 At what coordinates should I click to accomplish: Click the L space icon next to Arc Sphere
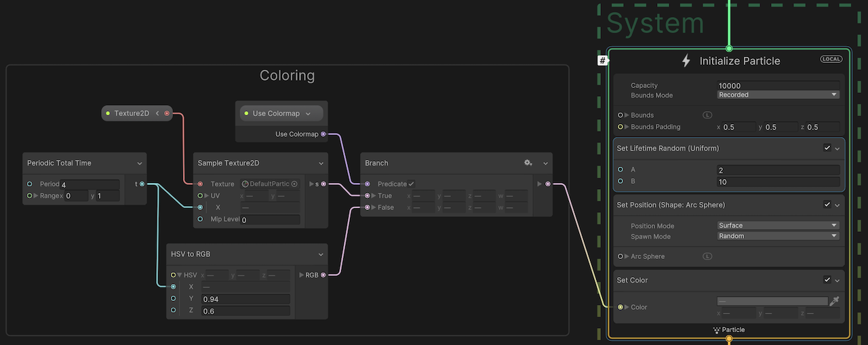(x=707, y=256)
